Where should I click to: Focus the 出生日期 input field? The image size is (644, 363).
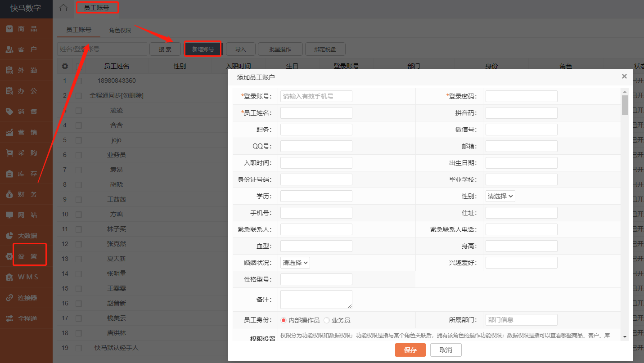tap(522, 163)
